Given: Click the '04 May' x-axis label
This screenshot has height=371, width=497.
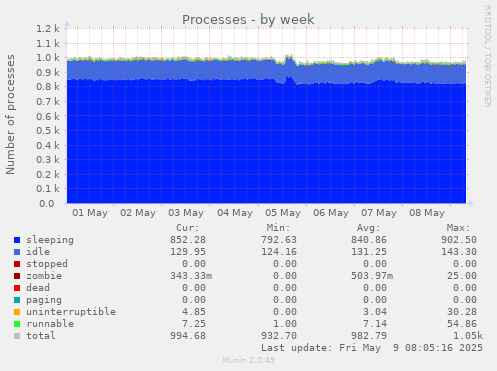Looking at the screenshot, I should point(235,213).
